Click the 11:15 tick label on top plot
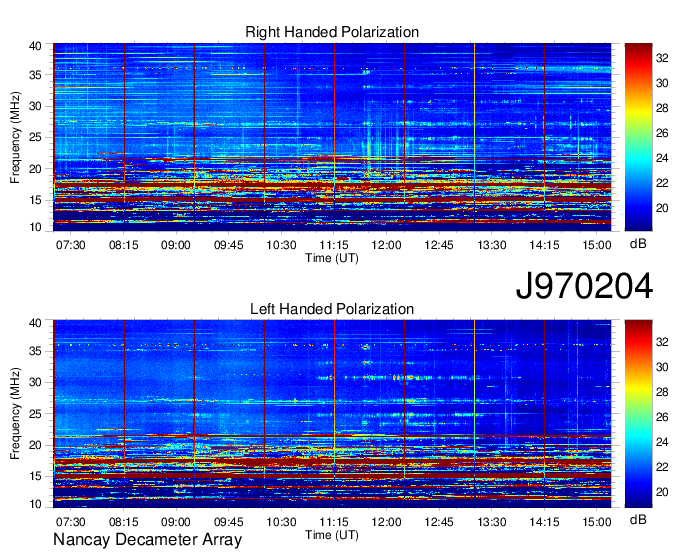This screenshot has width=680, height=552. pos(334,245)
